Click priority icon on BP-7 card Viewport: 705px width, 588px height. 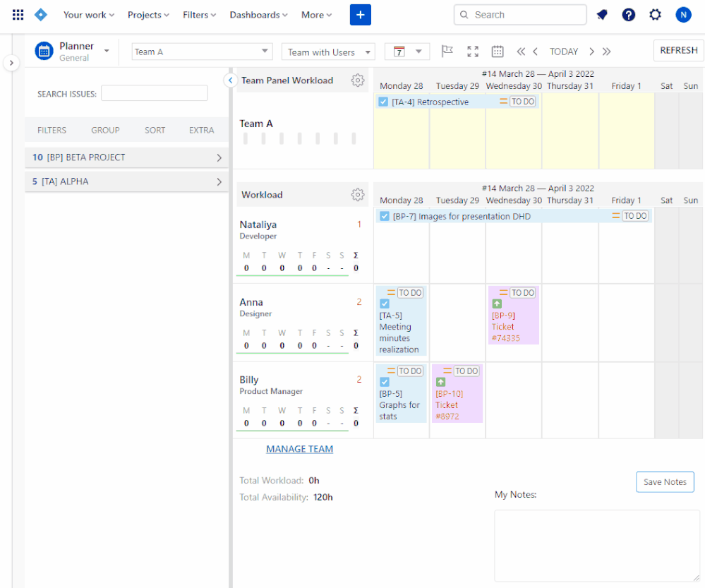[616, 216]
